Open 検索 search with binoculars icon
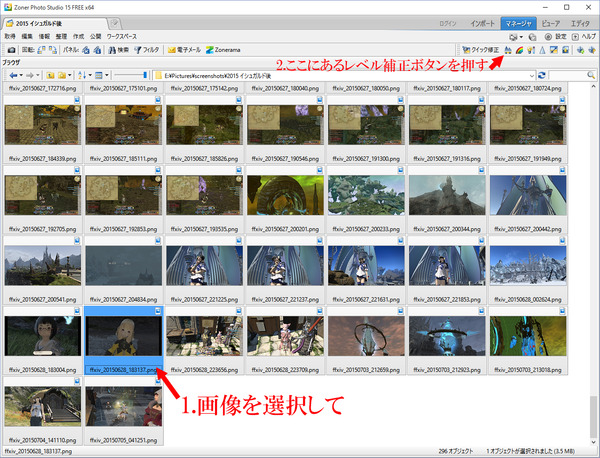This screenshot has width=600, height=458. [x=118, y=50]
